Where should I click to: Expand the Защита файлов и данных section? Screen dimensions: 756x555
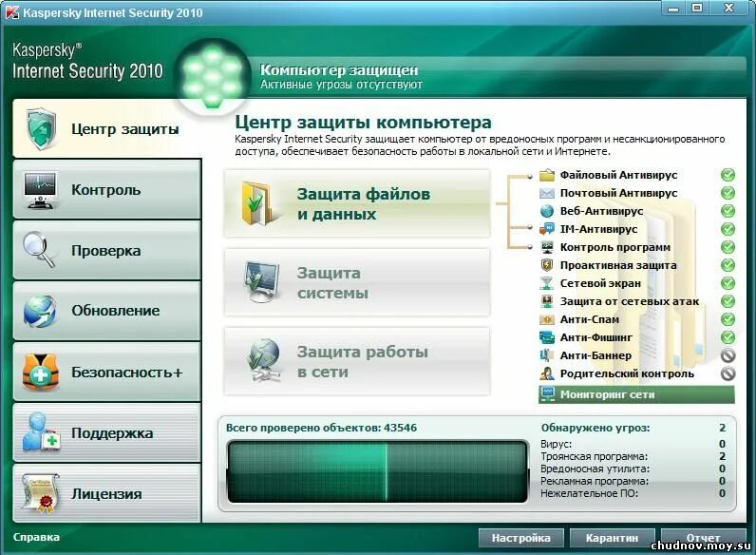point(357,203)
